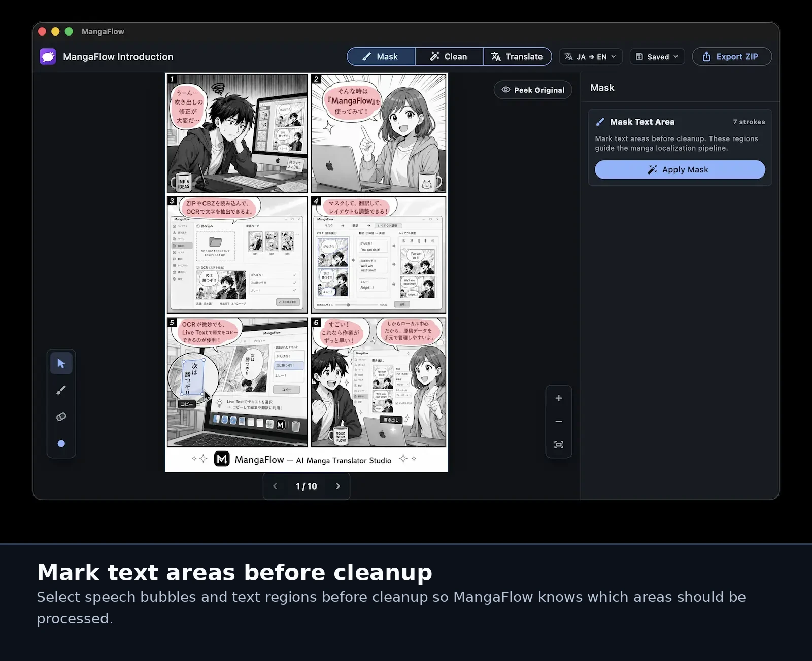Switch to the Clean tab
Image resolution: width=812 pixels, height=661 pixels.
tap(449, 57)
